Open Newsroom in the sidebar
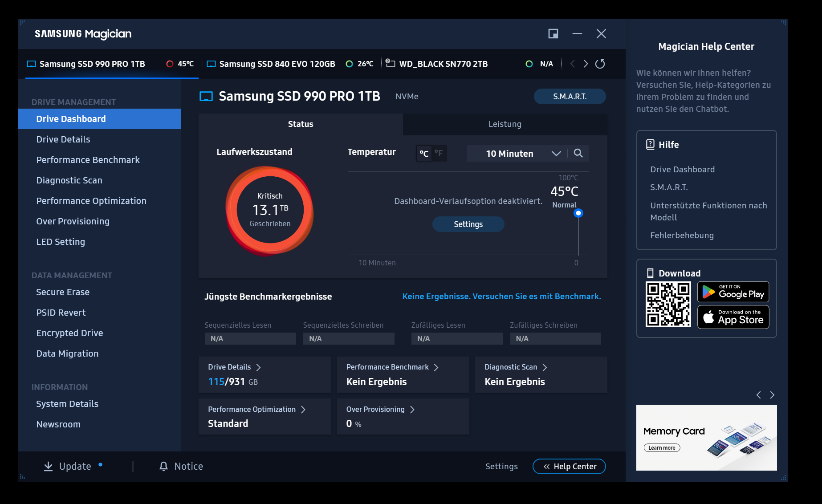Image resolution: width=822 pixels, height=504 pixels. pyautogui.click(x=99, y=424)
